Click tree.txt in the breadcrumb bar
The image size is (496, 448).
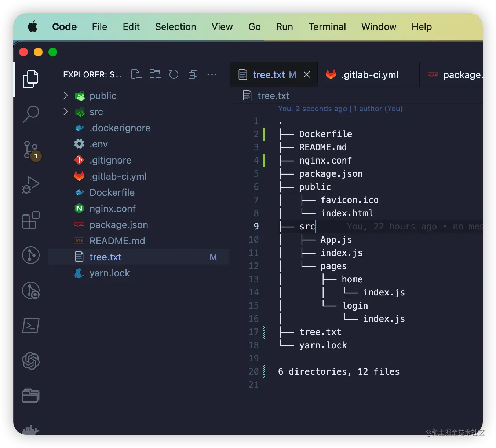273,96
